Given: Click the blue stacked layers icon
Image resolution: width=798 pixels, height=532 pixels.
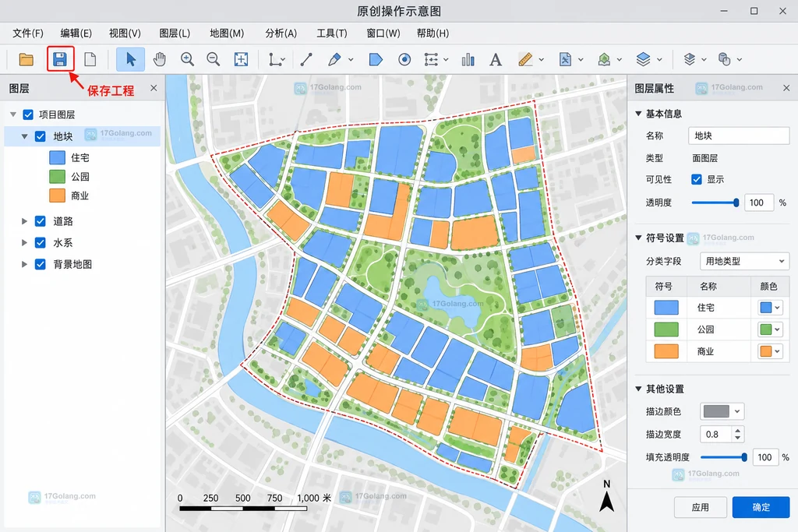Looking at the screenshot, I should click(643, 59).
